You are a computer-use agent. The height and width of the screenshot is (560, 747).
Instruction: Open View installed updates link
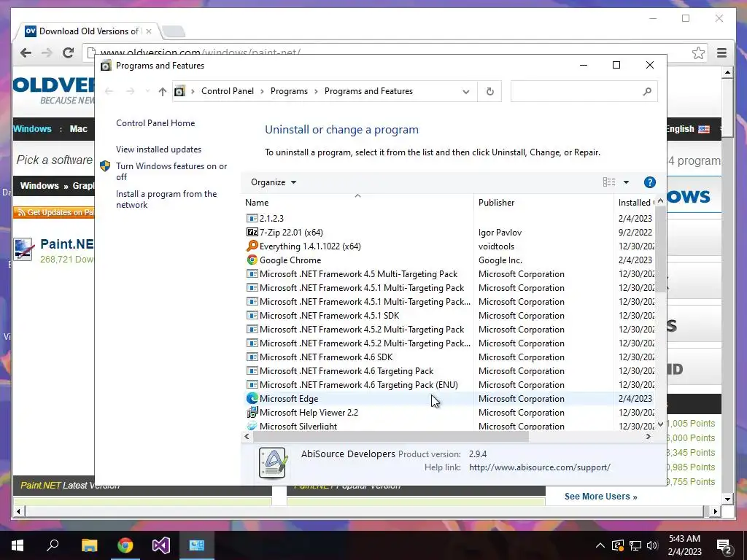coord(158,149)
